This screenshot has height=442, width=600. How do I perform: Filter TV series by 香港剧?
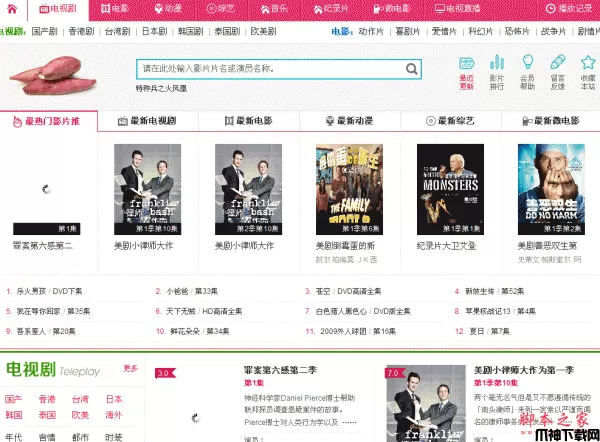[81, 31]
